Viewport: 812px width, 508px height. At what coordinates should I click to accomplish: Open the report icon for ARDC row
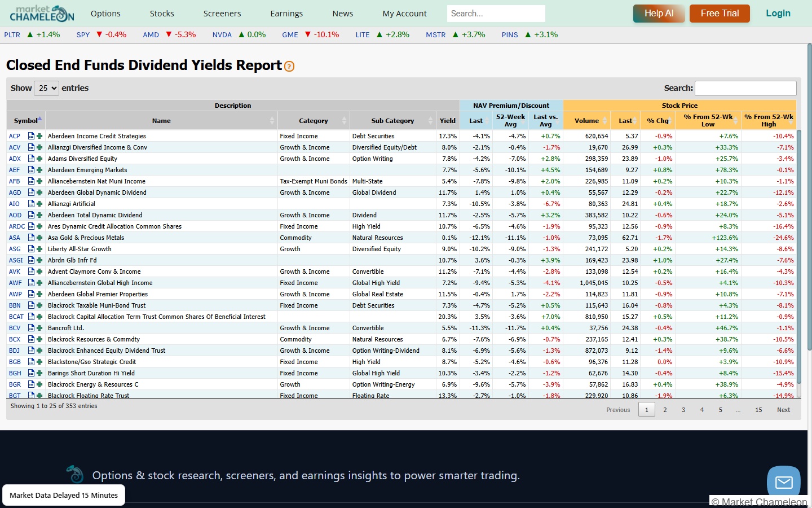coord(32,226)
